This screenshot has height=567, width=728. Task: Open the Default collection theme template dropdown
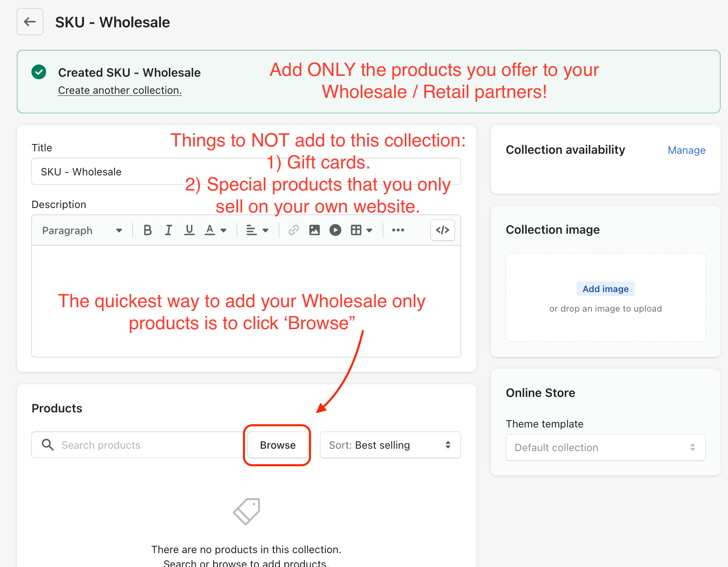pos(605,447)
